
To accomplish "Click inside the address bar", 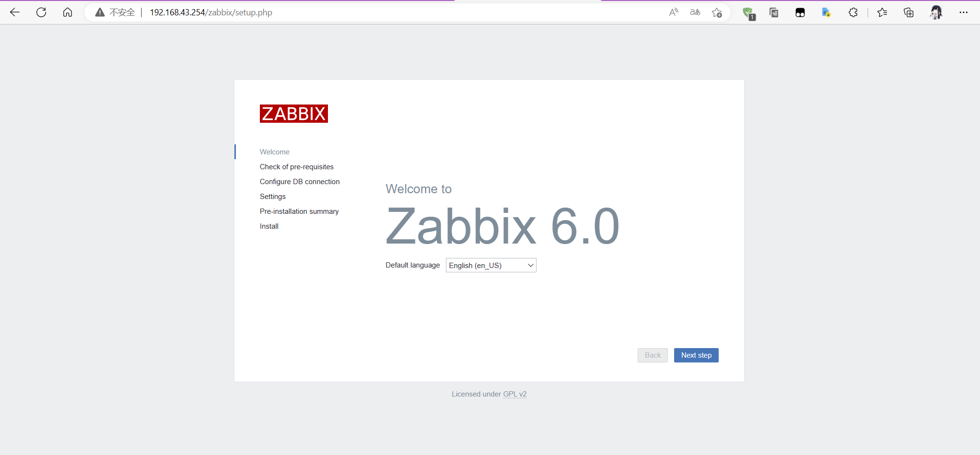I will tap(336, 12).
